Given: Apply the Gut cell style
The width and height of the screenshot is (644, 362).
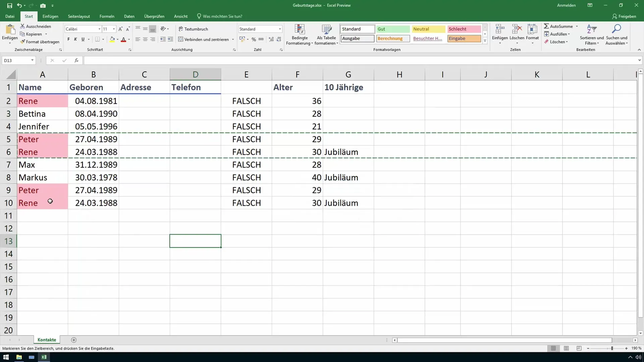Looking at the screenshot, I should coord(393,29).
